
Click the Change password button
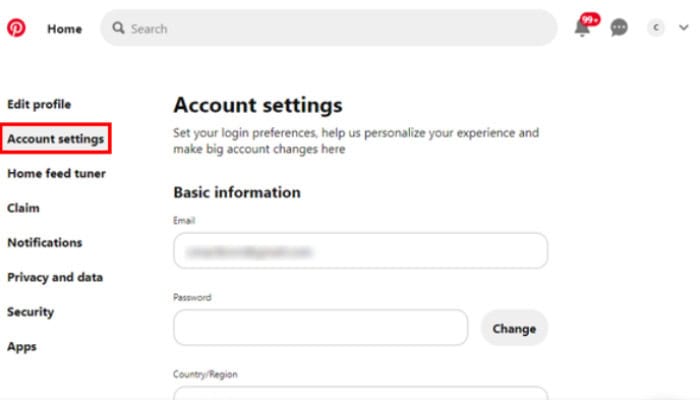pos(514,328)
